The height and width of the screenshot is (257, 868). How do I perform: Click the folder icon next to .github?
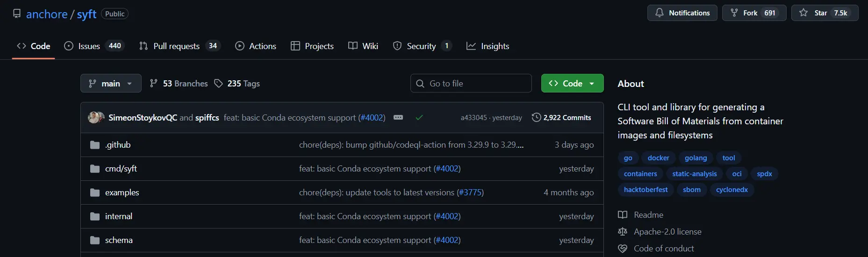(95, 145)
